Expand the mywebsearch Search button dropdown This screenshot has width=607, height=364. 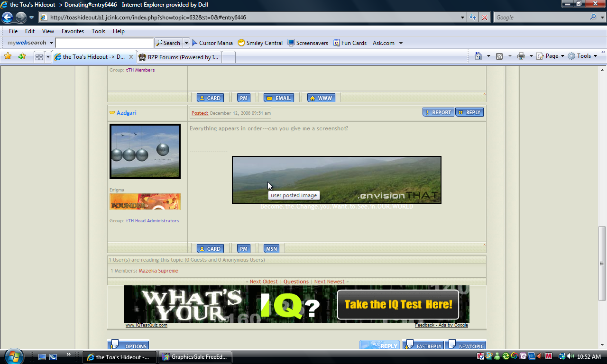[186, 43]
